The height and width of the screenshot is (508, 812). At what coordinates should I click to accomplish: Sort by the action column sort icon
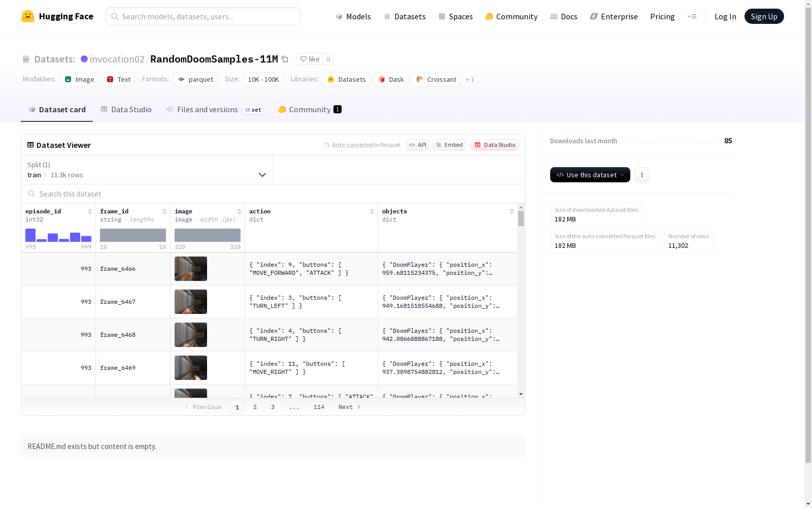372,211
